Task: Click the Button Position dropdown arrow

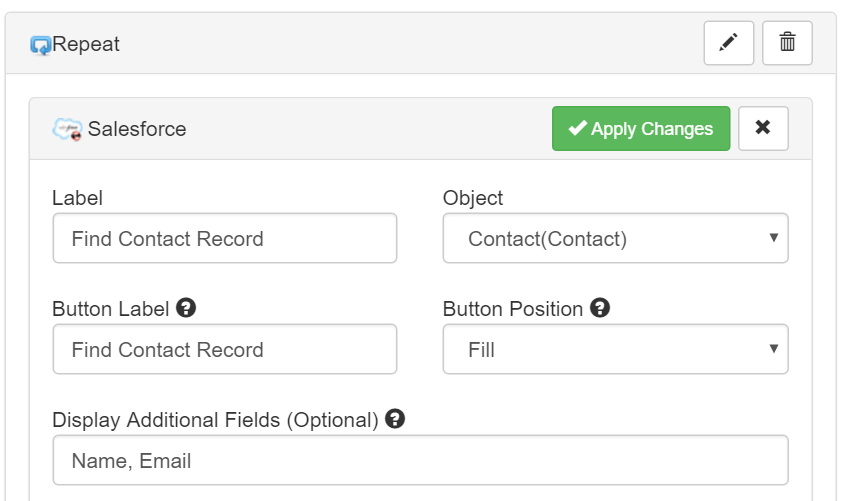Action: [774, 349]
